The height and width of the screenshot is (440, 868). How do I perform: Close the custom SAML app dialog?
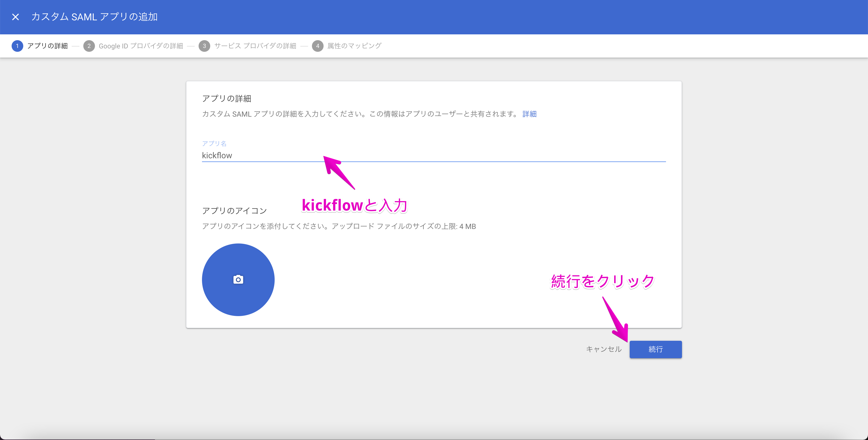[15, 17]
